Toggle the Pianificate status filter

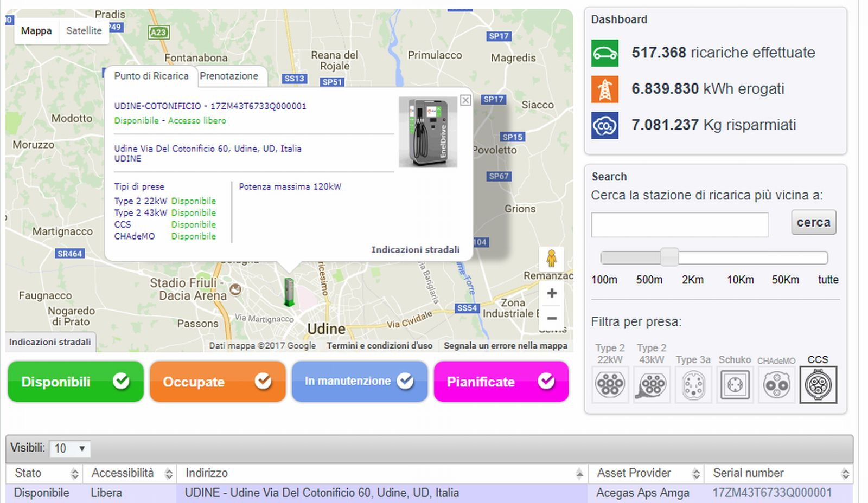(x=501, y=382)
